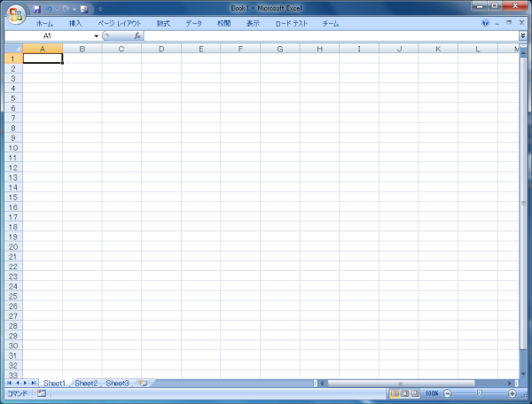Click the コマンド status bar text
532x404 pixels.
(18, 393)
